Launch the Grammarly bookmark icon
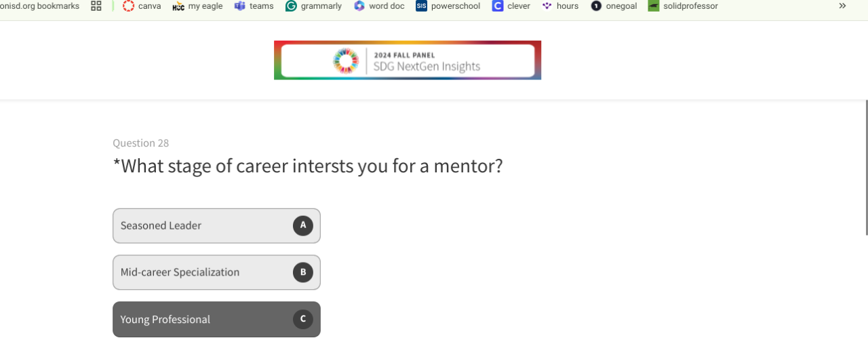This screenshot has width=868, height=338. (x=291, y=6)
